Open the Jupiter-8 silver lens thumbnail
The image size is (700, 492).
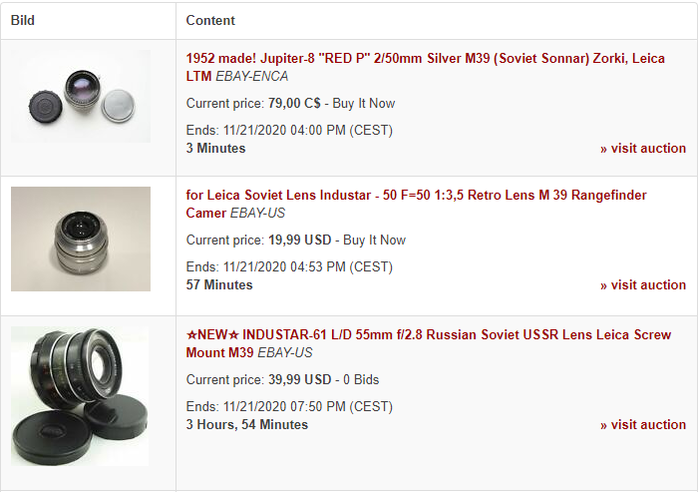point(88,95)
